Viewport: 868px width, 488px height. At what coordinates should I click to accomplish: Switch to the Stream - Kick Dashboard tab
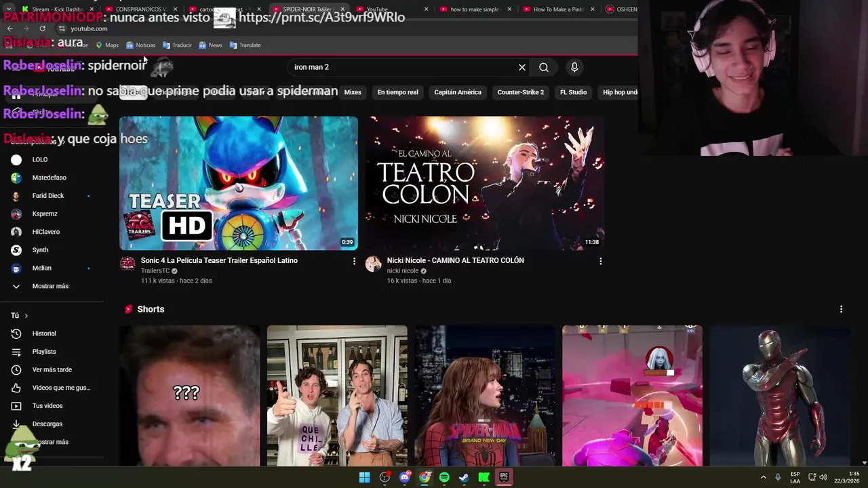point(58,9)
